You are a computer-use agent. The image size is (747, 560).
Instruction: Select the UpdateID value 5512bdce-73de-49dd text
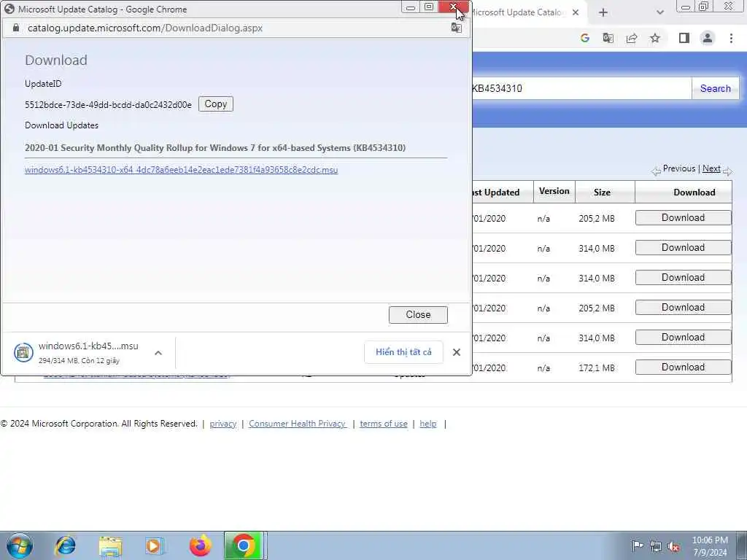(x=108, y=105)
